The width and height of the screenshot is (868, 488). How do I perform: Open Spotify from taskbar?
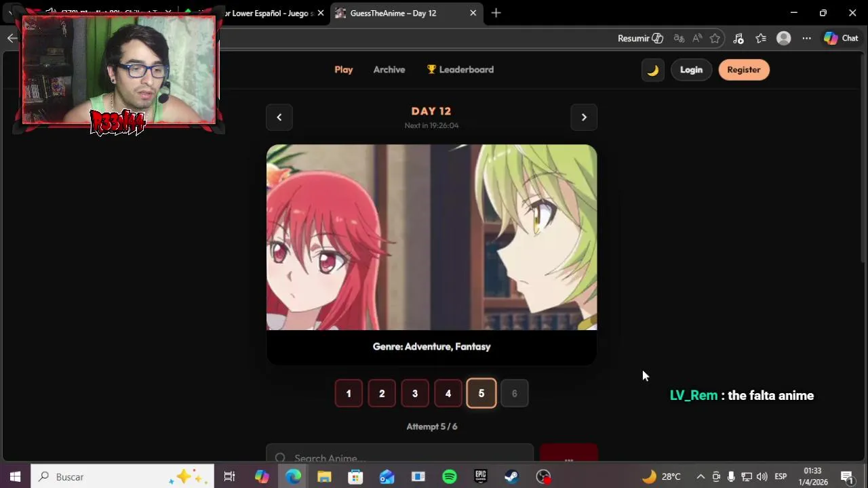[x=450, y=476]
